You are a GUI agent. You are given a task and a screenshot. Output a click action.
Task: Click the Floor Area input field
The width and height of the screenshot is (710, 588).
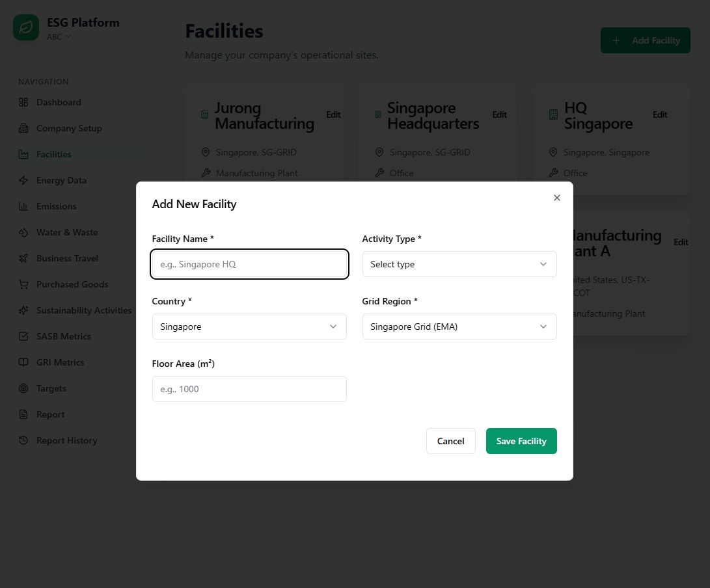[249, 389]
